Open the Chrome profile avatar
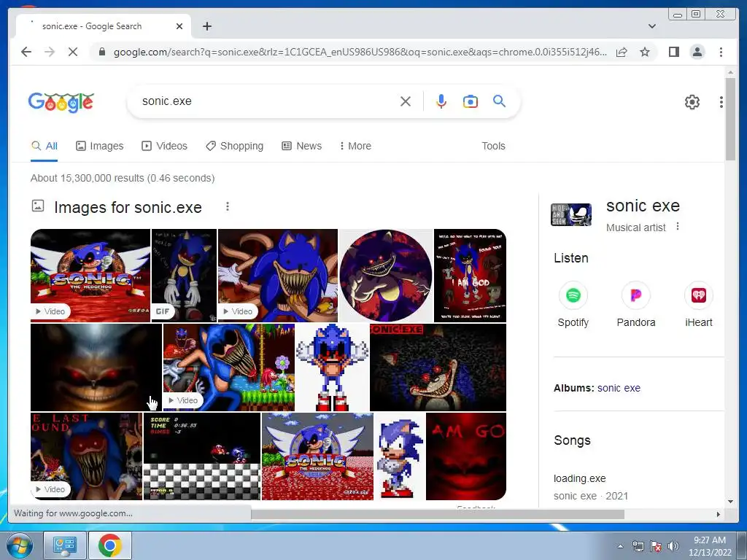747x560 pixels. (697, 52)
